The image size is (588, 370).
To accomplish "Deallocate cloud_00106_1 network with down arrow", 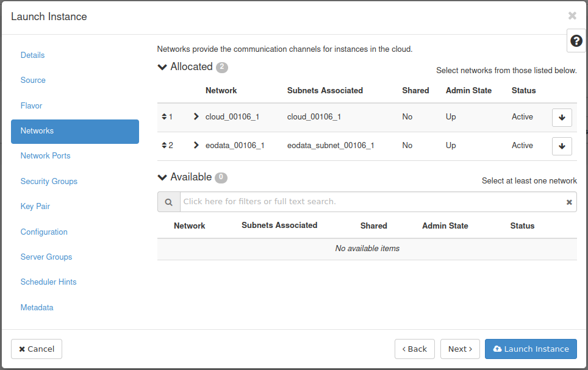I will click(561, 117).
